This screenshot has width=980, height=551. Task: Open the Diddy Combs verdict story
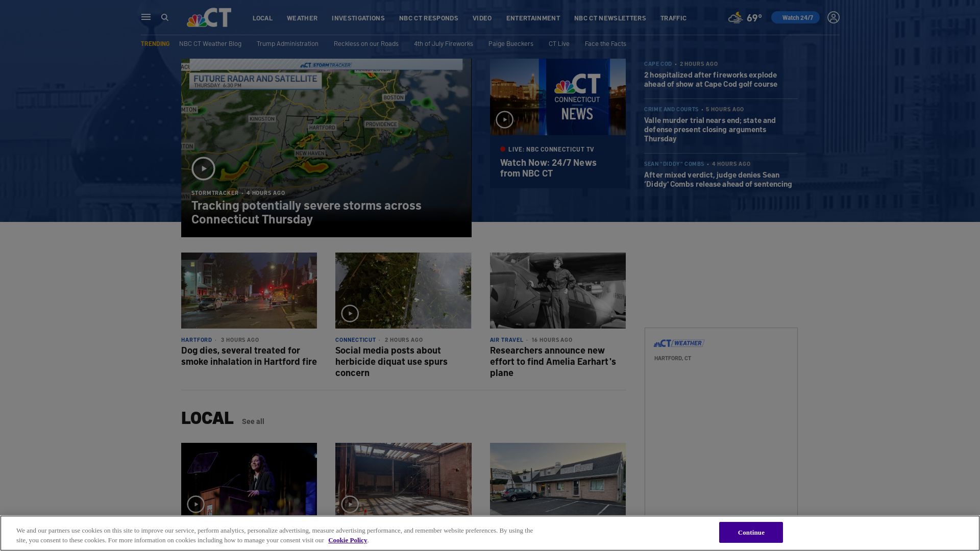(718, 179)
